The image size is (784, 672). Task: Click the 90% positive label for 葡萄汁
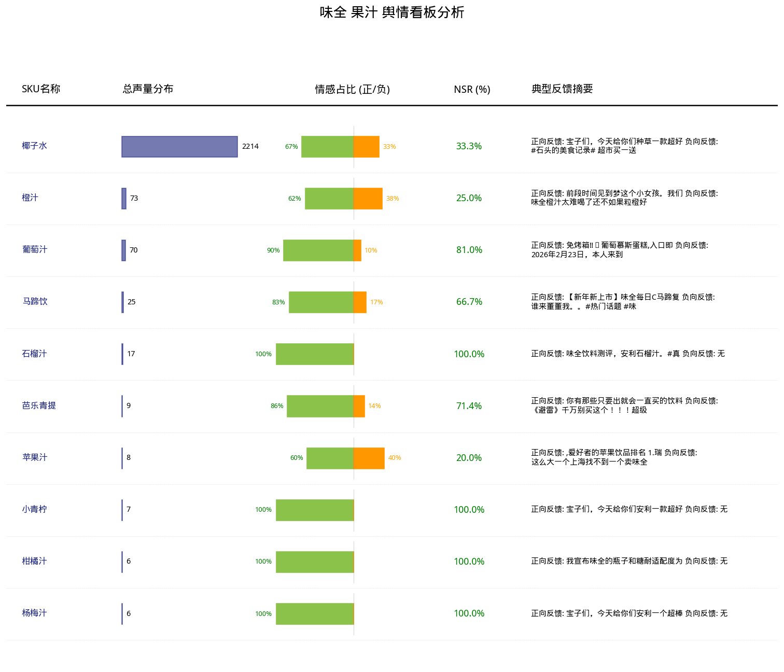[273, 250]
